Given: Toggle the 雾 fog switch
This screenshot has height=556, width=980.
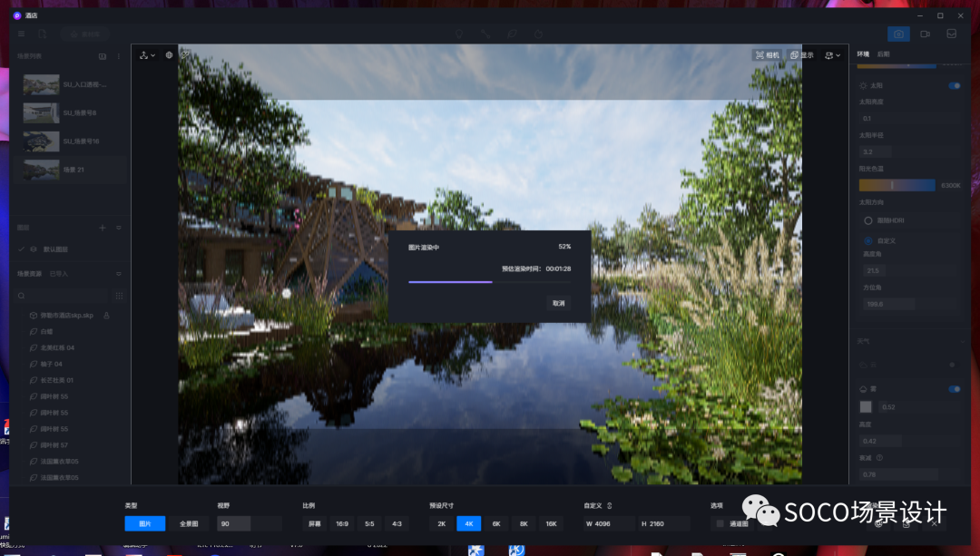Looking at the screenshot, I should 955,388.
